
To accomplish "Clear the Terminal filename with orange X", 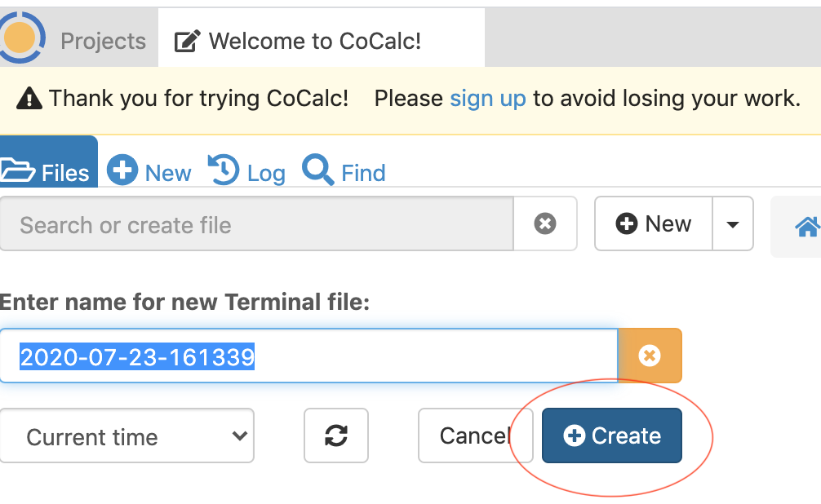I will 650,356.
